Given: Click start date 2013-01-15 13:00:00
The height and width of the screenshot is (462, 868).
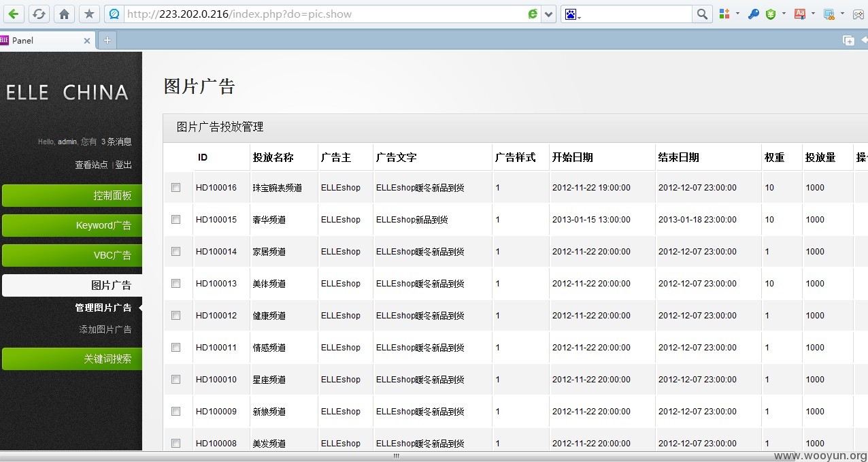Looking at the screenshot, I should (591, 220).
